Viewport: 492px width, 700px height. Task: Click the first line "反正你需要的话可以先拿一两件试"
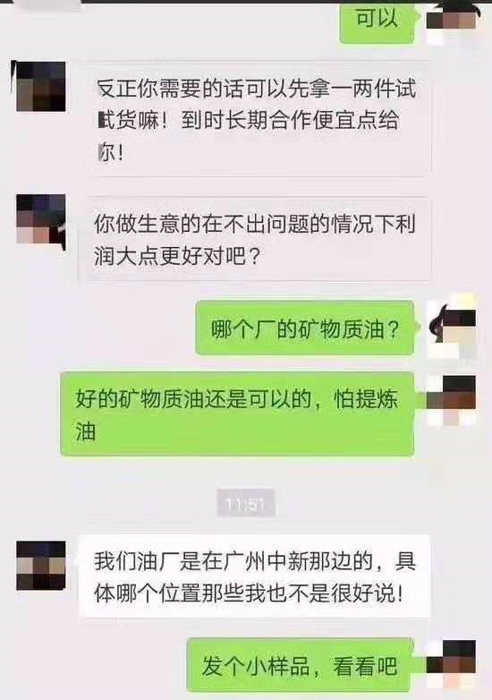tap(257, 89)
